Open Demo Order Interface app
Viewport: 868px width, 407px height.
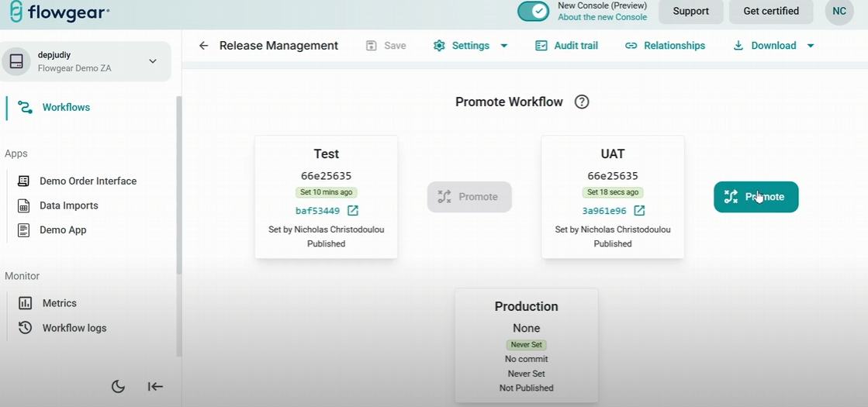(88, 181)
